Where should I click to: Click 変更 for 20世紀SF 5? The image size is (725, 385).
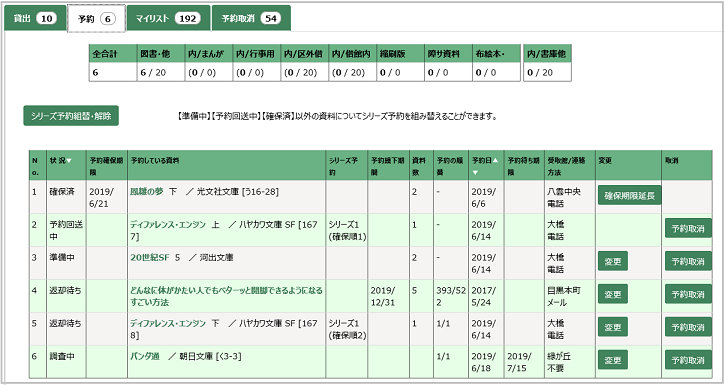(x=613, y=262)
